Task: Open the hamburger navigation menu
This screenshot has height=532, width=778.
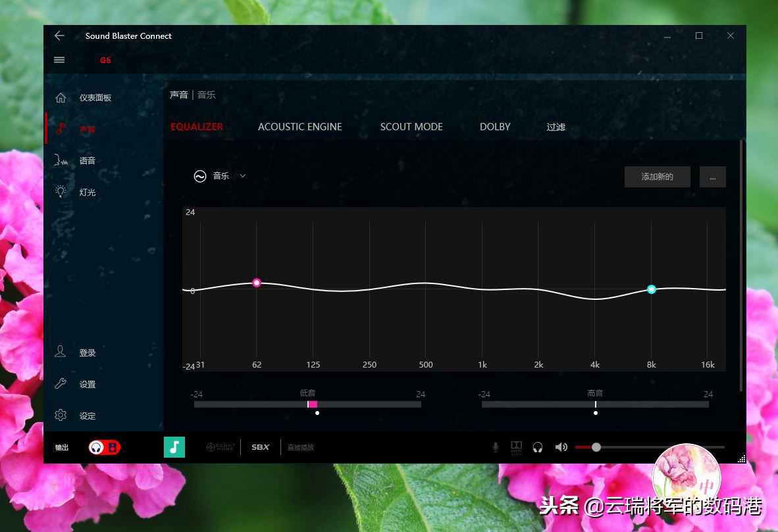Action: [59, 60]
